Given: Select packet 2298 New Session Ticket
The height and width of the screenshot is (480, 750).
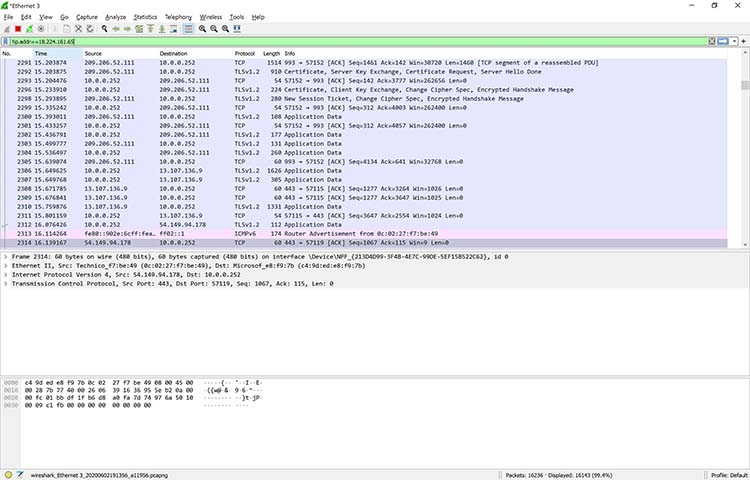Looking at the screenshot, I should (x=364, y=98).
